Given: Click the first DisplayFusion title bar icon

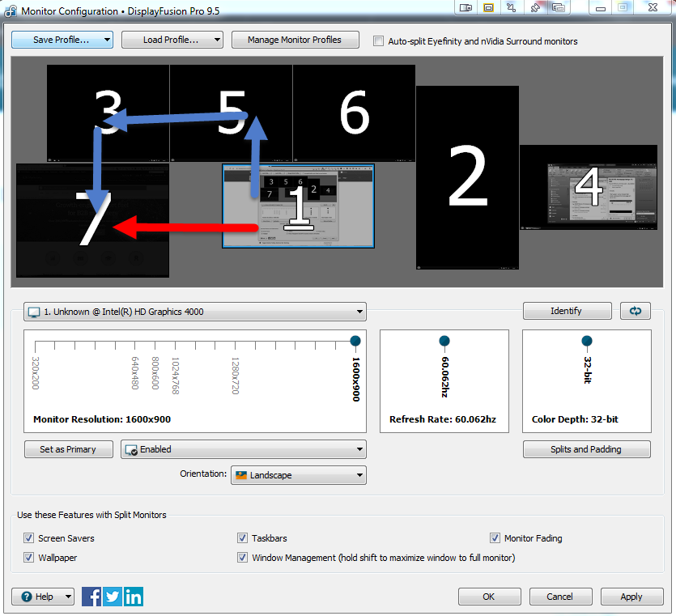Looking at the screenshot, I should (x=466, y=8).
